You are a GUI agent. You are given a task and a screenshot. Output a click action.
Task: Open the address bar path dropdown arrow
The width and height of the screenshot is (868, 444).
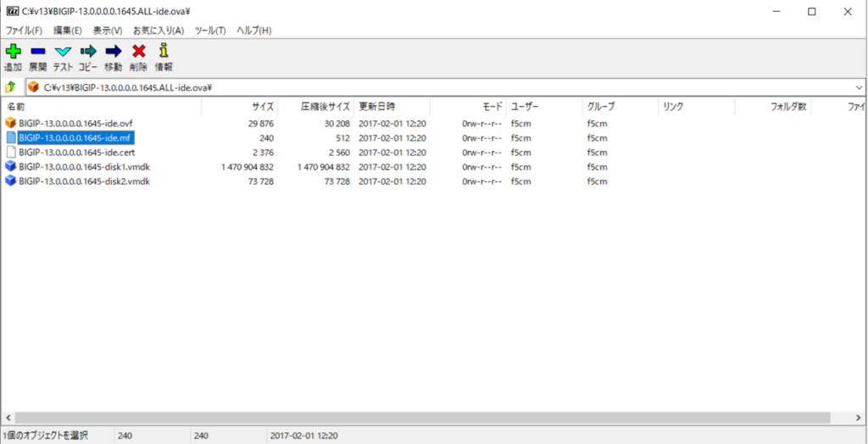point(860,87)
